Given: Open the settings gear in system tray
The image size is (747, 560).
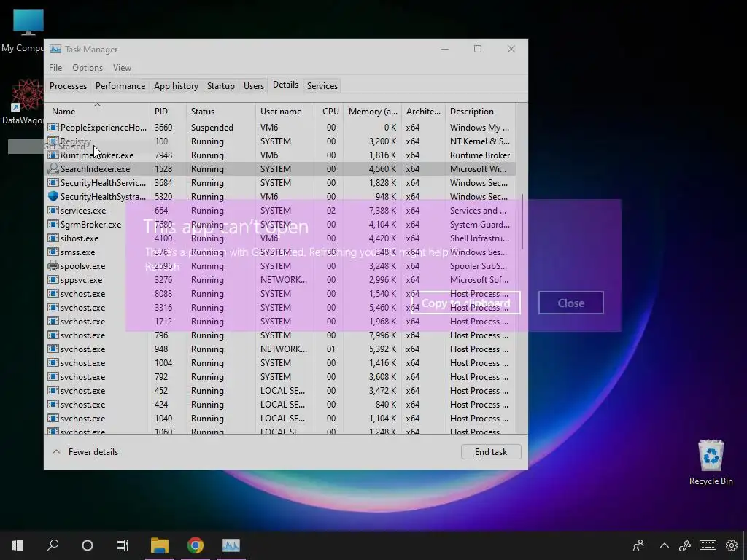Looking at the screenshot, I should point(732,545).
